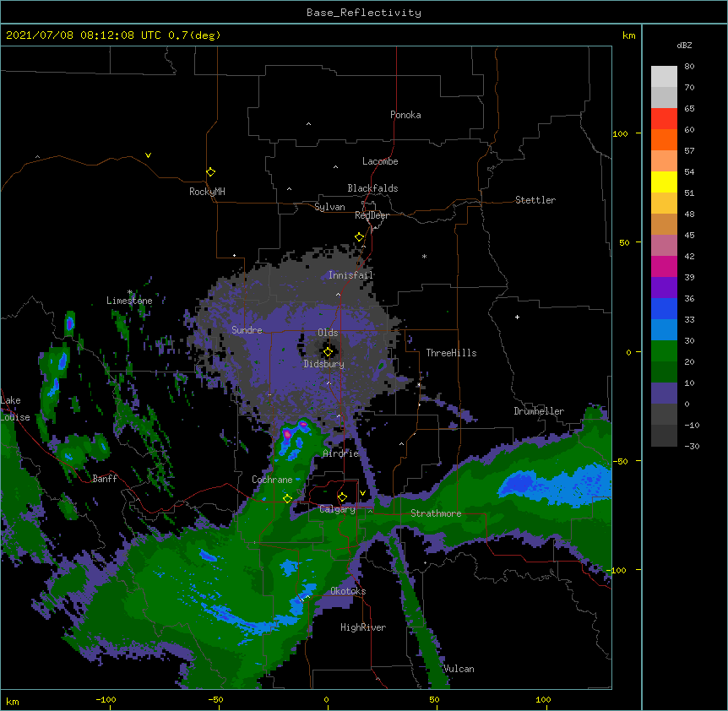The image size is (728, 711).
Task: Click the HighRiver label
Action: pos(363,627)
